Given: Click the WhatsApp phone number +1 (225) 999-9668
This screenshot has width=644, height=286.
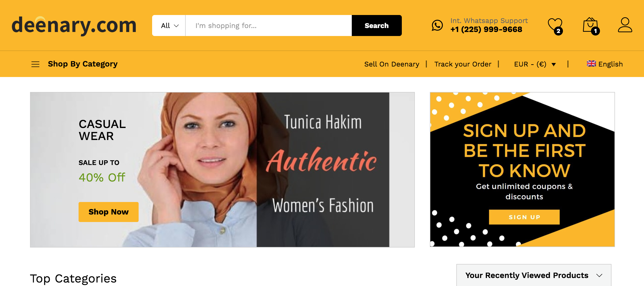Looking at the screenshot, I should pyautogui.click(x=486, y=29).
